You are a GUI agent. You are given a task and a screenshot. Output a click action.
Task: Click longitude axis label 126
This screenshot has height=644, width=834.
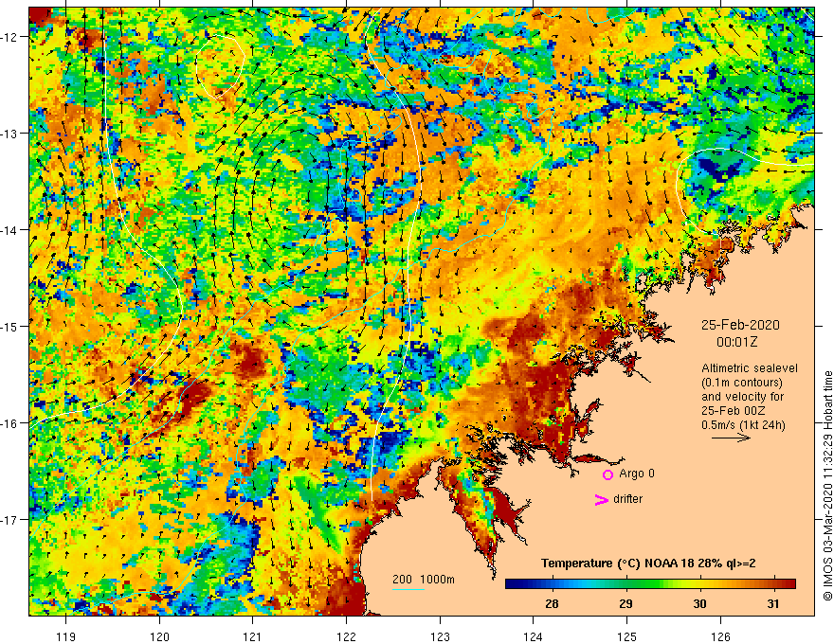tap(720, 636)
